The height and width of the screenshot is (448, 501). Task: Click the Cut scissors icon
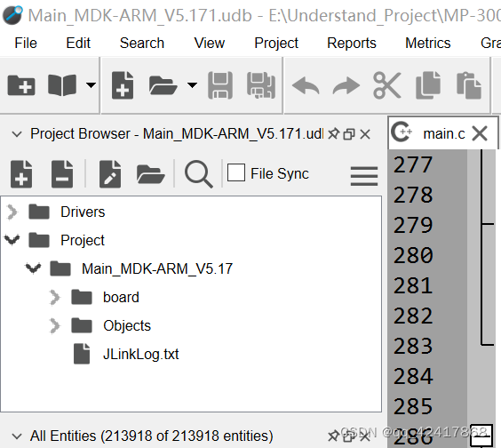tap(387, 85)
